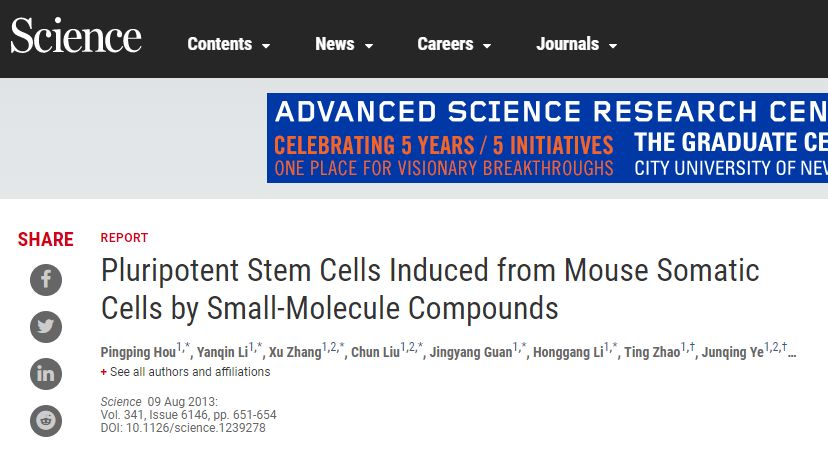The height and width of the screenshot is (452, 828).
Task: Share article on LinkedIn
Action: [x=46, y=374]
